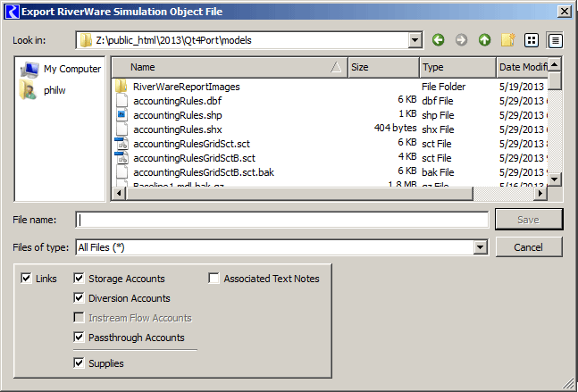
Task: Uncheck Passthrough Accounts checkbox
Action: click(x=79, y=338)
